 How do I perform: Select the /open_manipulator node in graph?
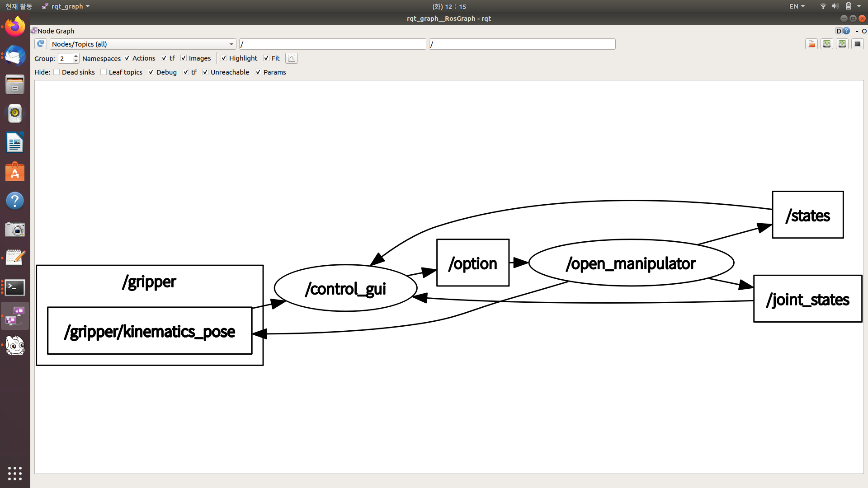point(631,263)
